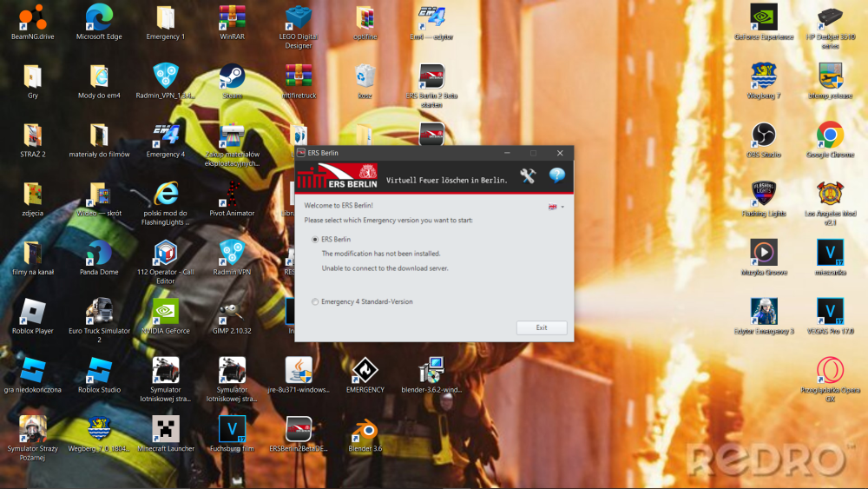
Task: Launch Pivot Animator
Action: (x=232, y=200)
